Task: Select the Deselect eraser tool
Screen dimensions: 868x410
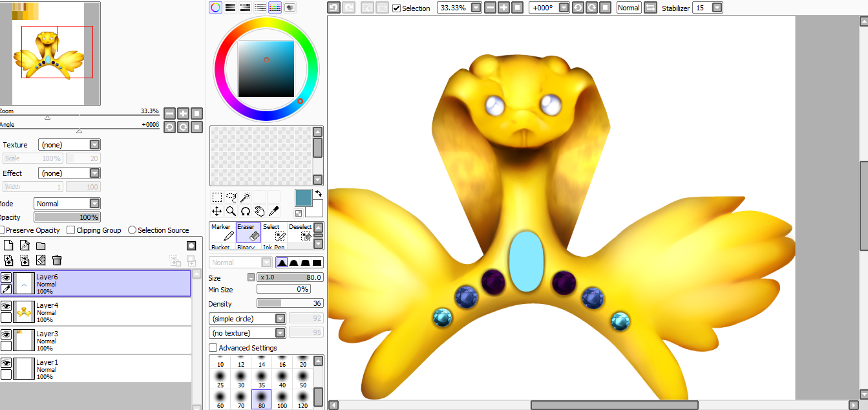Action: click(x=299, y=232)
